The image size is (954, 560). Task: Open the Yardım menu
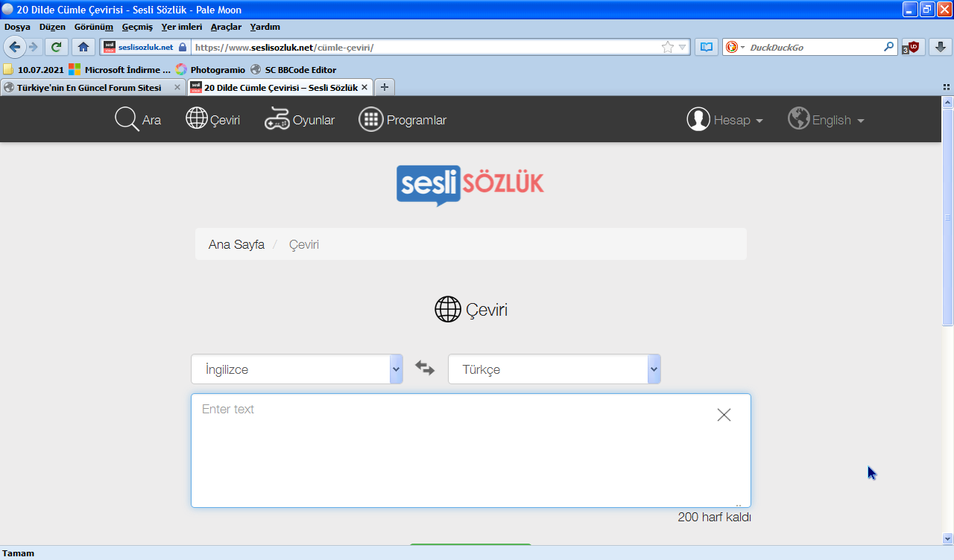(265, 27)
